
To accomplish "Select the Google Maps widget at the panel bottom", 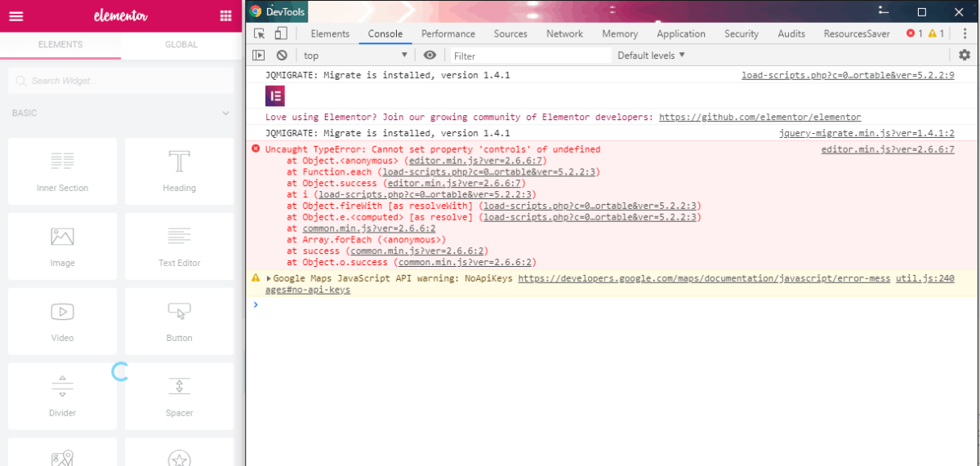I will (62, 452).
